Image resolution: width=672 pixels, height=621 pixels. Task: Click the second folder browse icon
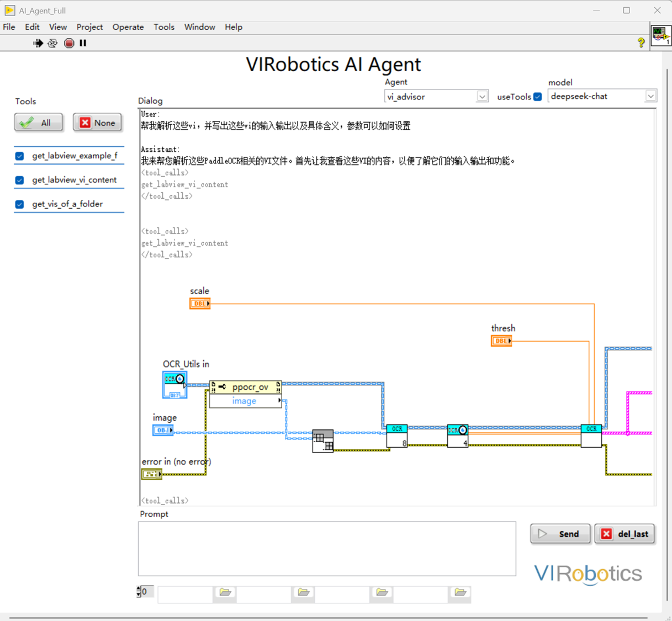pos(303,592)
